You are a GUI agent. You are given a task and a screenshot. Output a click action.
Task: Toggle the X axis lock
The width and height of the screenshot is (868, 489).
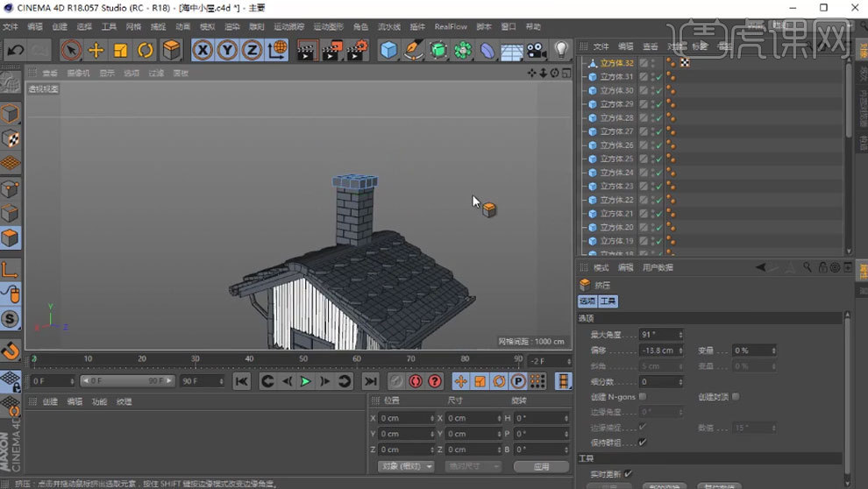[x=203, y=51]
